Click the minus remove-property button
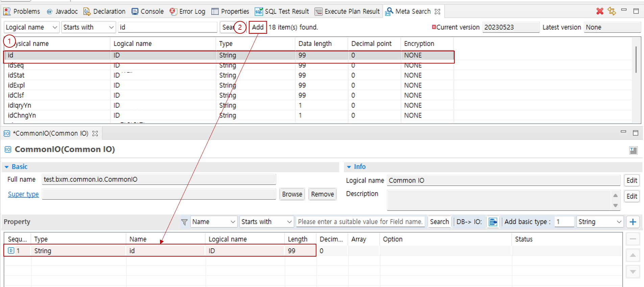The height and width of the screenshot is (287, 644). (633, 239)
